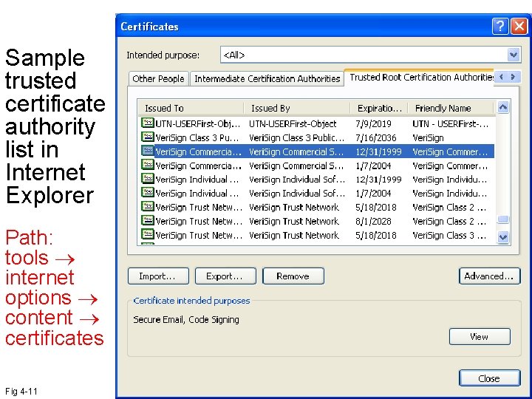Click certificate icon of UTN-USERFirst-Object row
The width and height of the screenshot is (532, 399).
(148, 123)
